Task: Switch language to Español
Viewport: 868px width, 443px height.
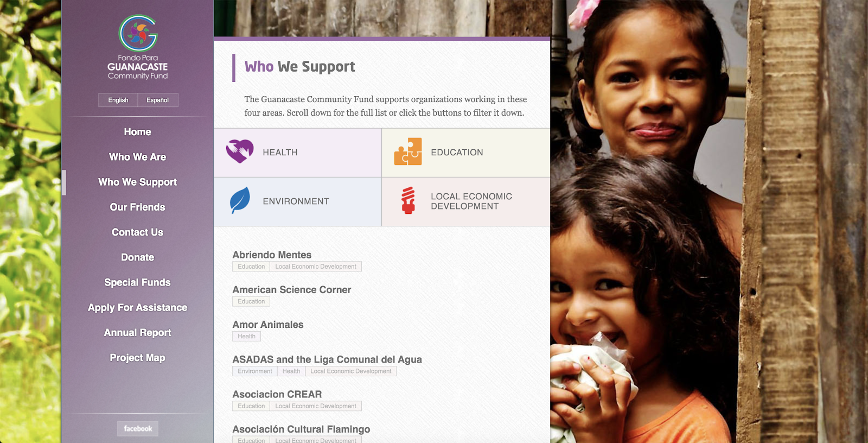Action: (x=158, y=100)
